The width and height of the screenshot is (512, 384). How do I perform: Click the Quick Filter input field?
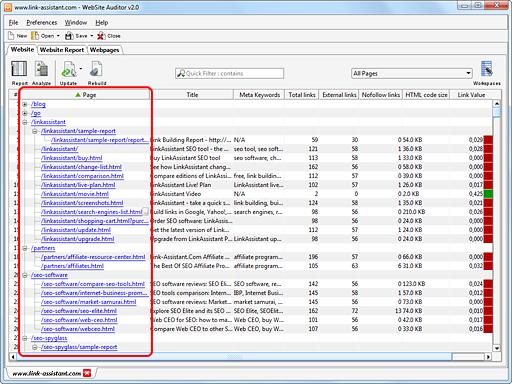(x=230, y=73)
